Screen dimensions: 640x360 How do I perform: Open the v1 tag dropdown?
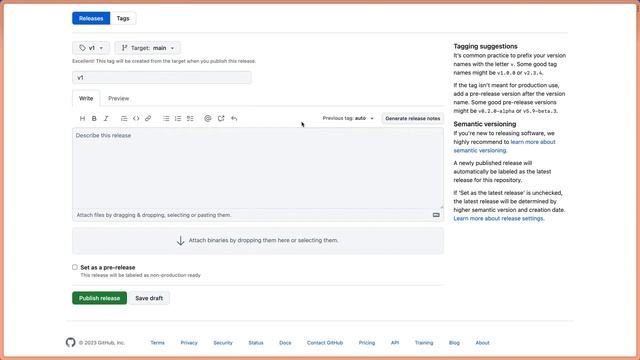[x=91, y=48]
